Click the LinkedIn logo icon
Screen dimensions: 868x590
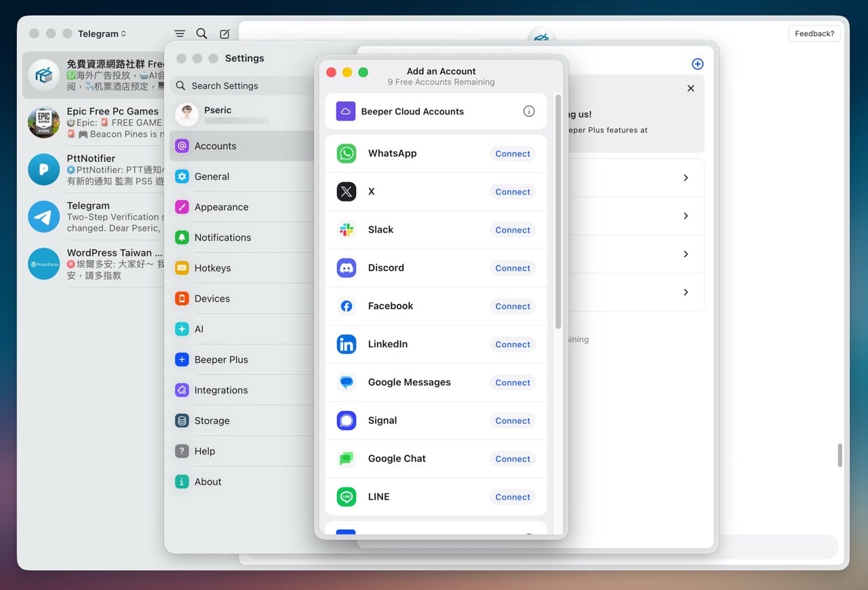[x=347, y=344]
